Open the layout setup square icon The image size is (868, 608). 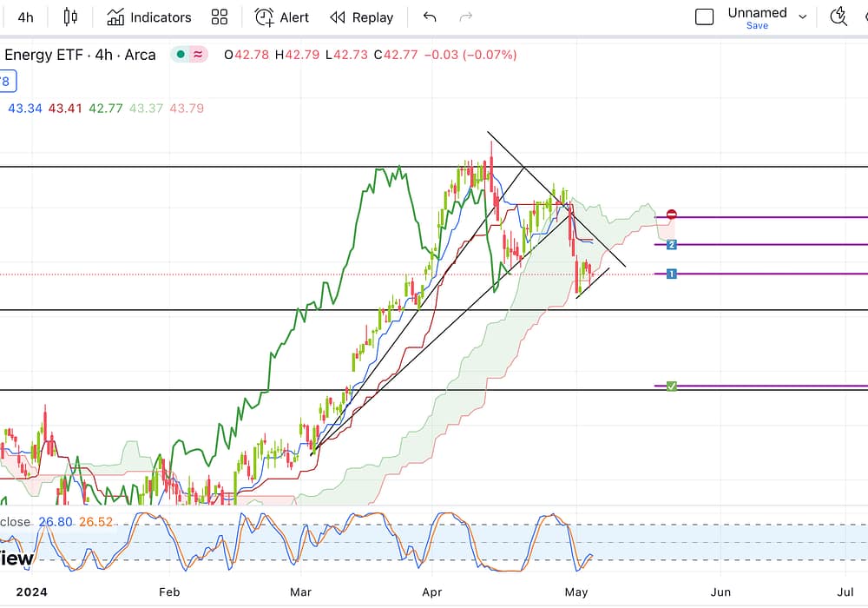[x=705, y=17]
